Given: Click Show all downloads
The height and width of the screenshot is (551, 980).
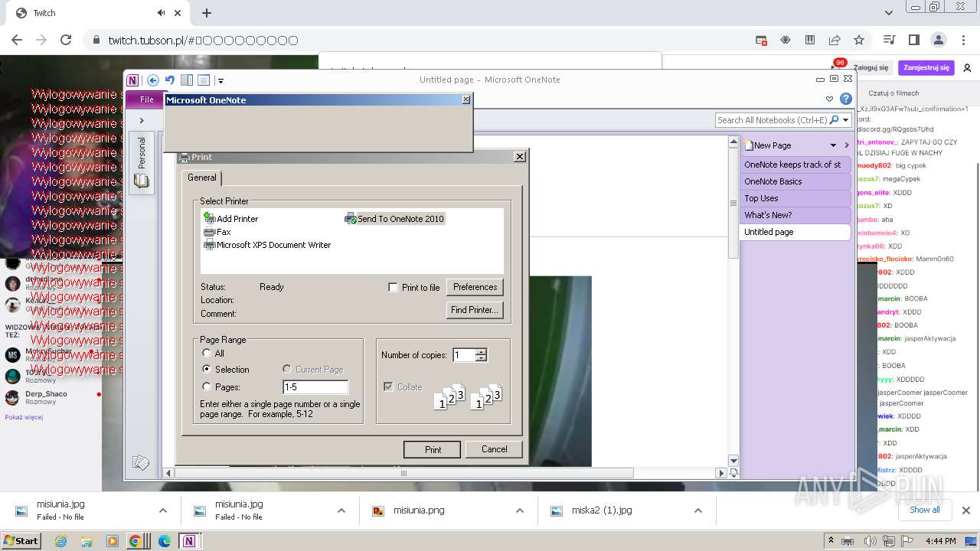Looking at the screenshot, I should coord(924,510).
